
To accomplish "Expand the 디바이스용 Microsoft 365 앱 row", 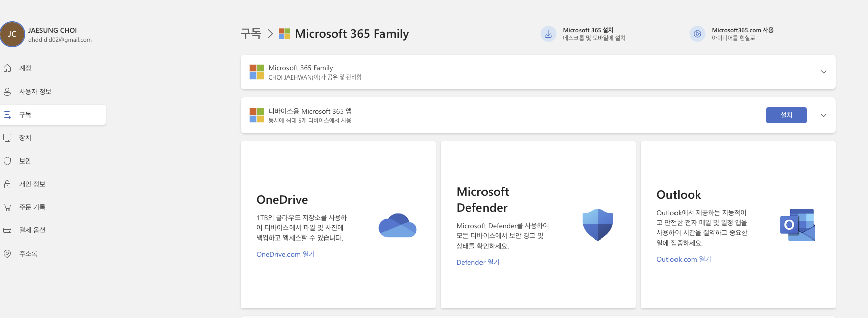I will pos(824,115).
